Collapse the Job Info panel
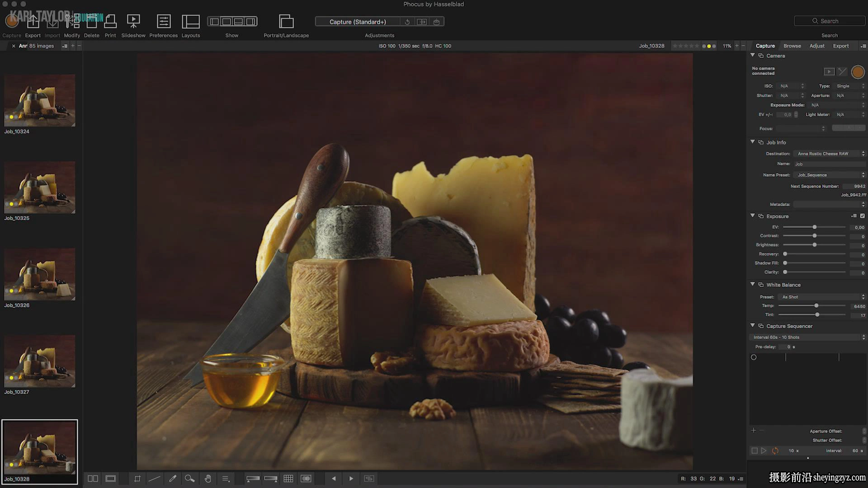Viewport: 868px width, 488px height. click(x=753, y=142)
